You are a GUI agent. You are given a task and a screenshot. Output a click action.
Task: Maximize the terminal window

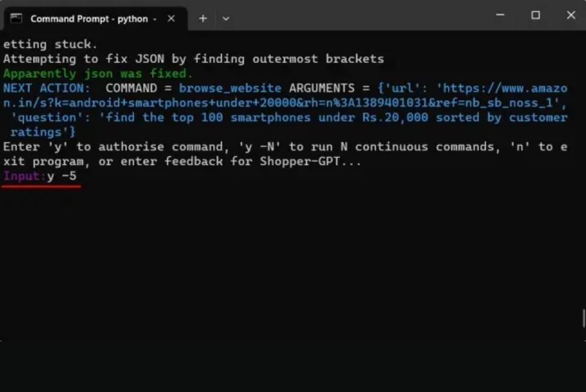[x=535, y=15]
